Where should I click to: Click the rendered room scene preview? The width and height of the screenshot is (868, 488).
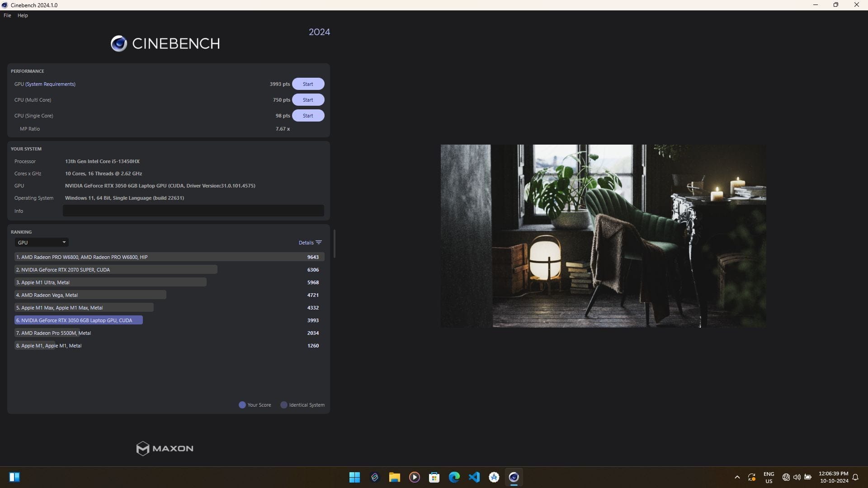(604, 236)
